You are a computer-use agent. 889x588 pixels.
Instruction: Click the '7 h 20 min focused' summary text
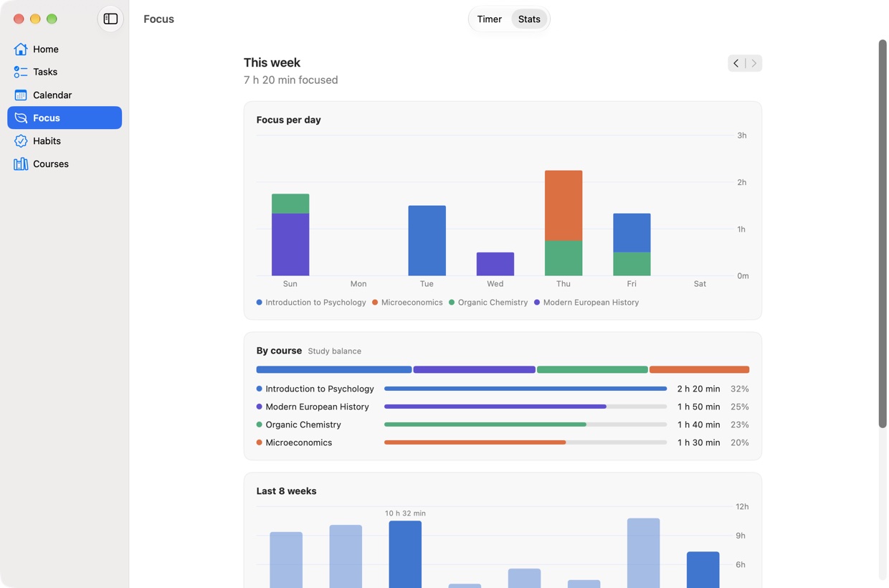tap(291, 80)
